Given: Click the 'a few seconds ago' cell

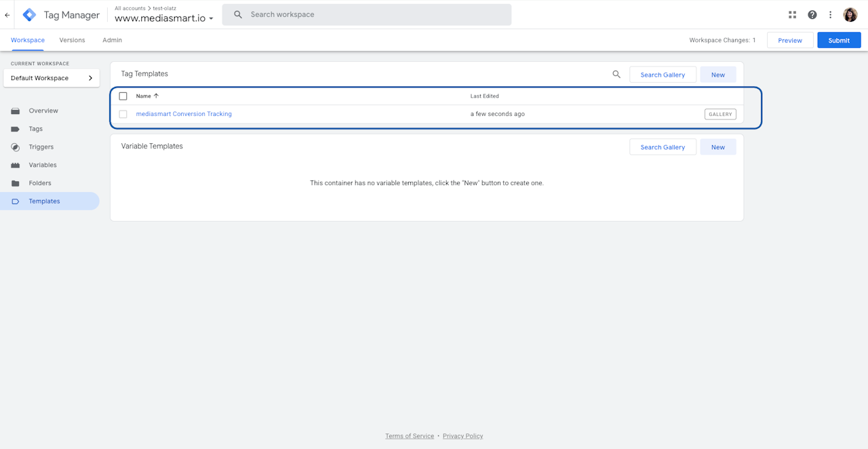Looking at the screenshot, I should pyautogui.click(x=498, y=114).
